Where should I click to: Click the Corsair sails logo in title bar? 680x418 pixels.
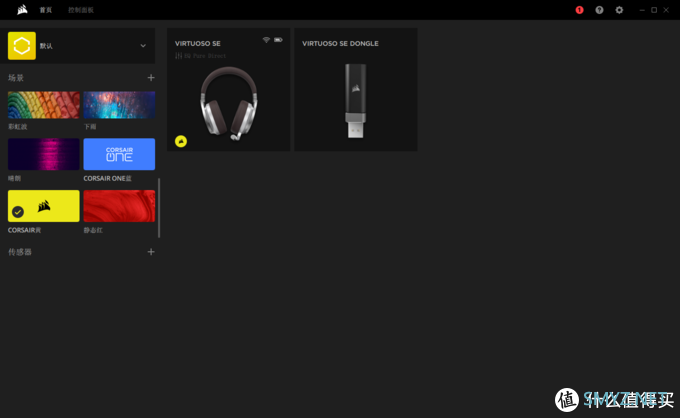(22, 10)
